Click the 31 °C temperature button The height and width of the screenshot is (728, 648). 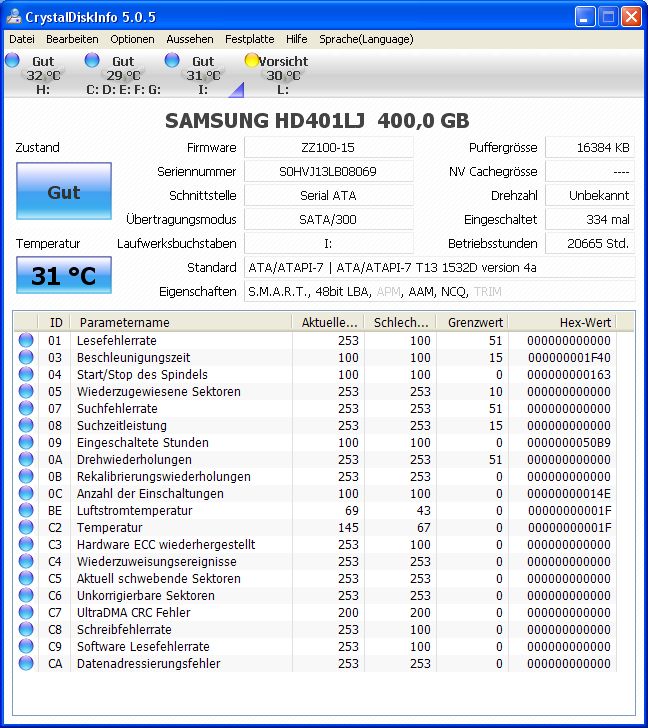pyautogui.click(x=64, y=275)
